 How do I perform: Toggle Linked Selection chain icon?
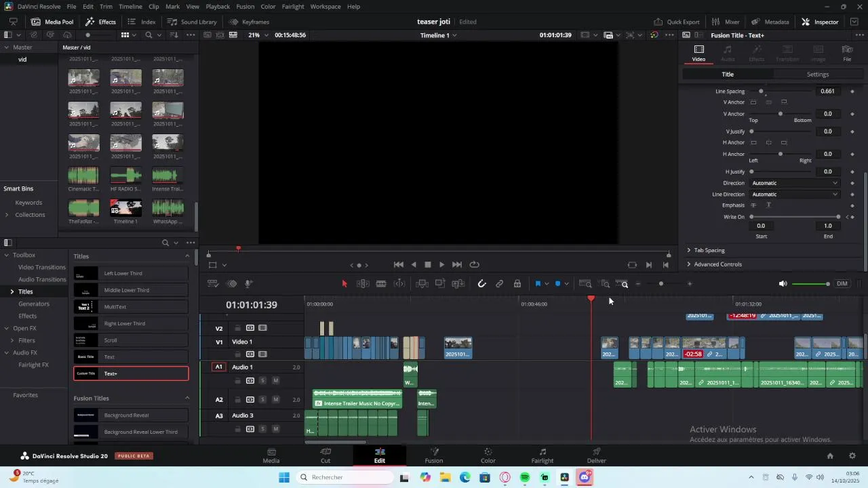click(x=500, y=284)
